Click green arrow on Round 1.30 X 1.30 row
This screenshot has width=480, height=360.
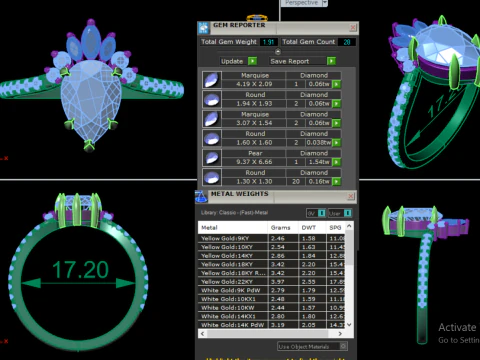click(x=337, y=182)
